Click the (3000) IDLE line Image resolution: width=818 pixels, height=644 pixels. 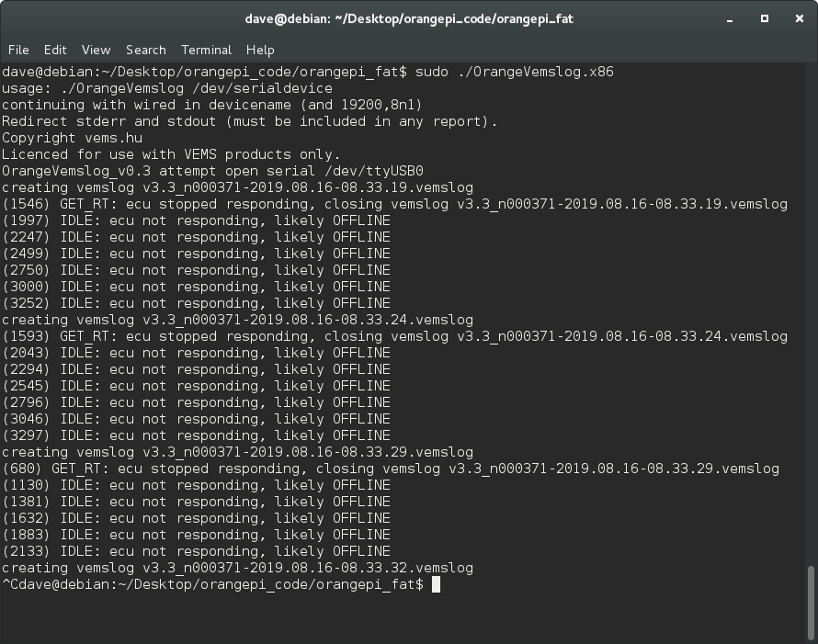pyautogui.click(x=196, y=287)
